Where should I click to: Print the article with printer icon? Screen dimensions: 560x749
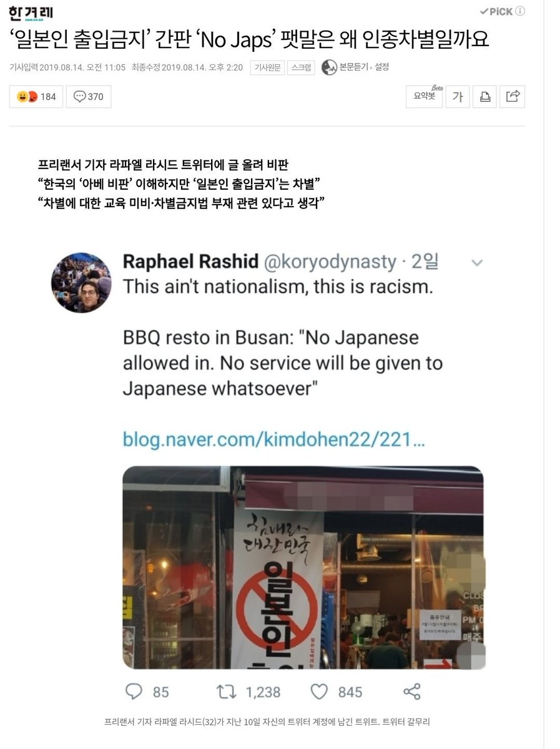click(x=485, y=97)
